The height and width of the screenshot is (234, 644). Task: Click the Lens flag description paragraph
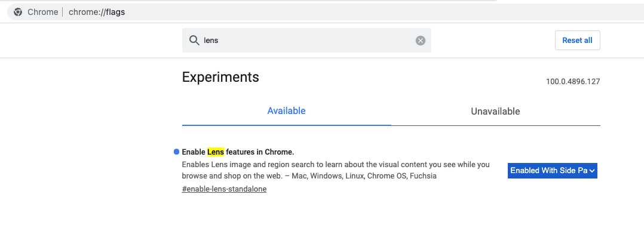point(336,170)
